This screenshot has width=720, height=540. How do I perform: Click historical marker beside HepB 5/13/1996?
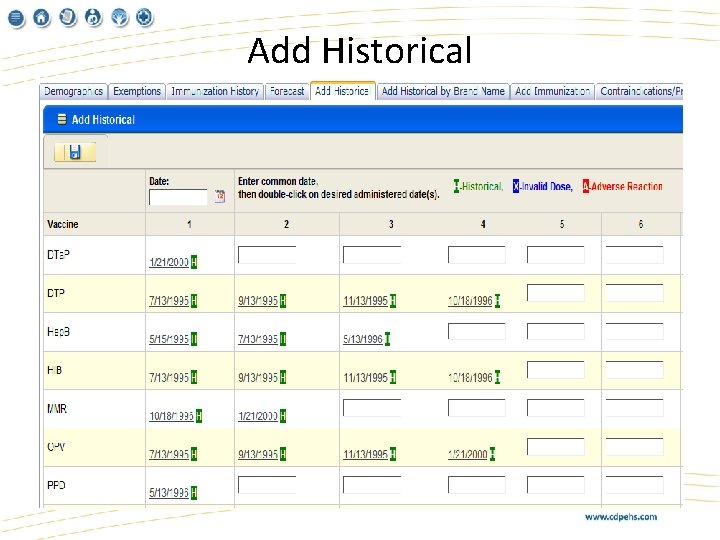coord(387,339)
